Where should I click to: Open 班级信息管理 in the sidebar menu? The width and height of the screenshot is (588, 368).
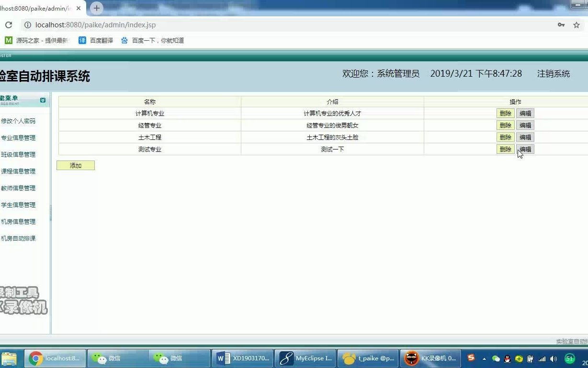[x=19, y=154]
